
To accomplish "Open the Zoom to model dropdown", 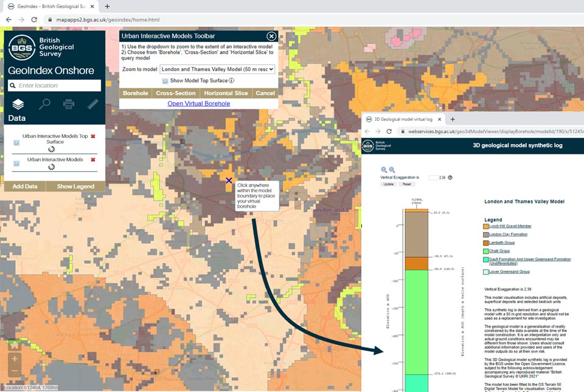I will (218, 69).
